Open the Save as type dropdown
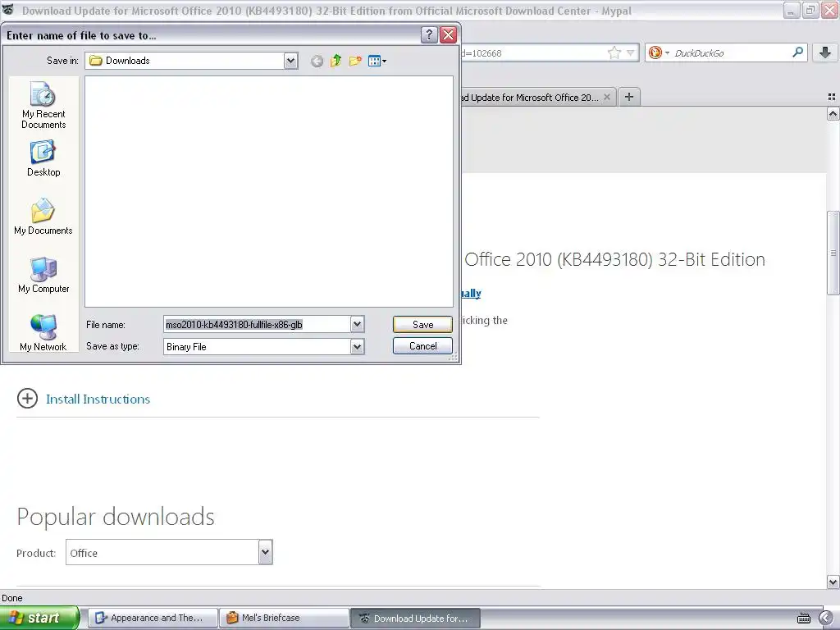Screen dimensions: 840x630 click(x=358, y=347)
